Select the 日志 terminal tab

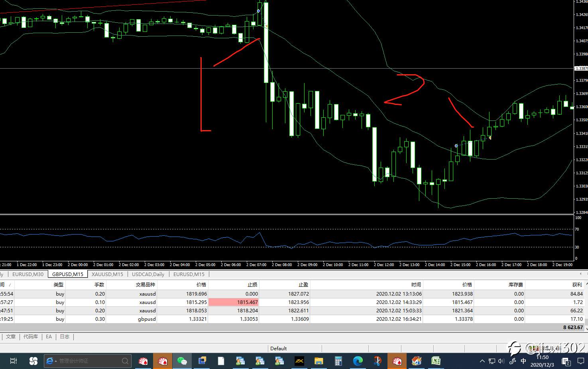[x=65, y=337]
